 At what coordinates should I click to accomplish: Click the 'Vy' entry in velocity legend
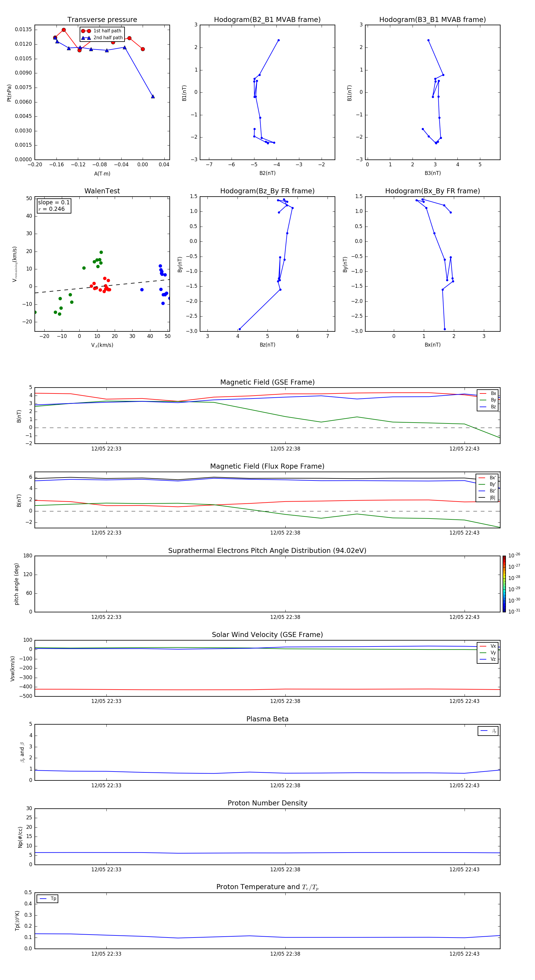[x=488, y=652]
